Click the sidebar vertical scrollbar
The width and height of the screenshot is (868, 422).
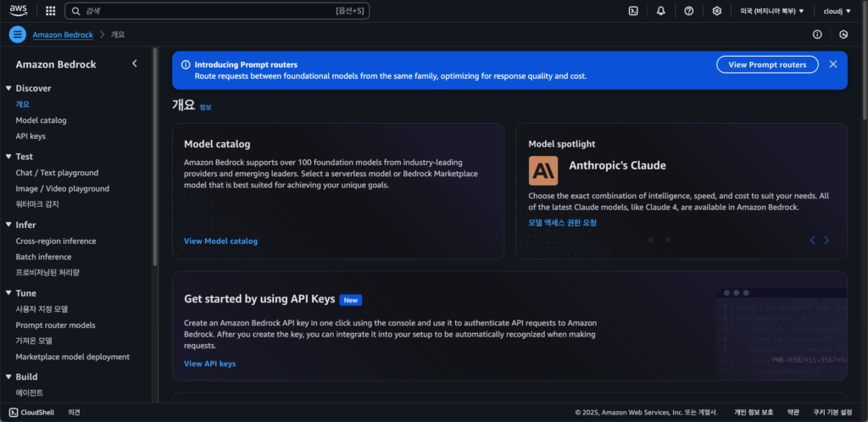point(155,157)
